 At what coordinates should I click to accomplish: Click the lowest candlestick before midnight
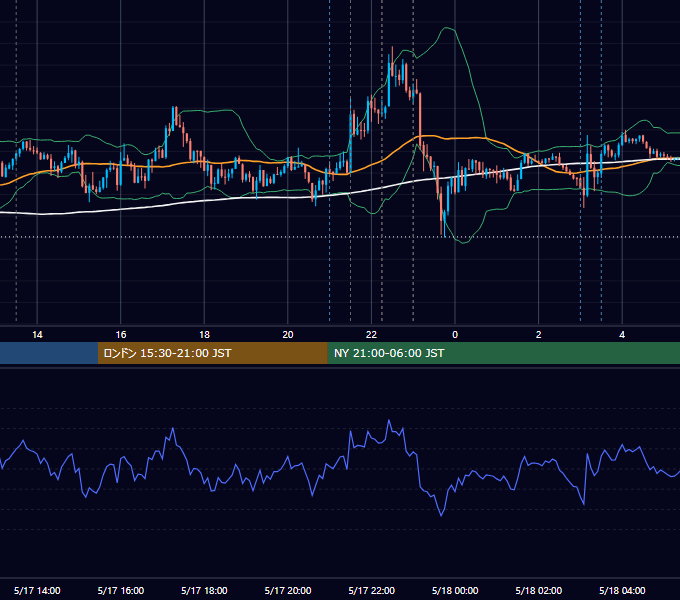[x=445, y=223]
